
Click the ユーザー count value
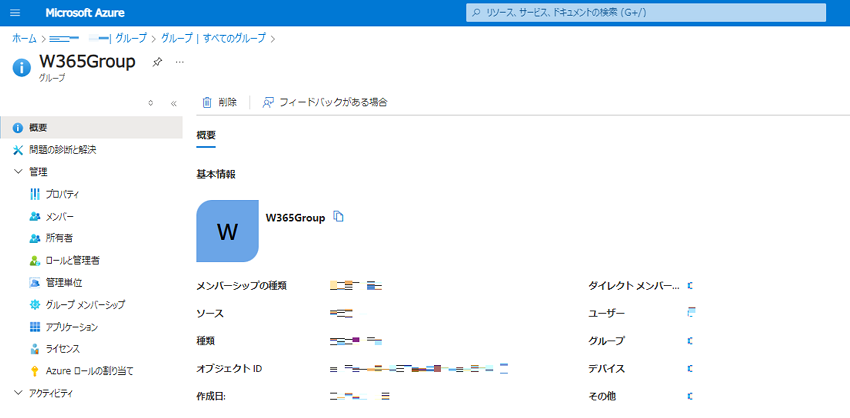point(691,312)
